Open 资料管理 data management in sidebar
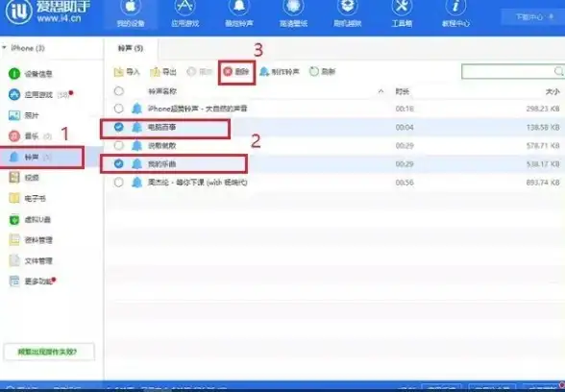This screenshot has width=565, height=392. [31, 240]
